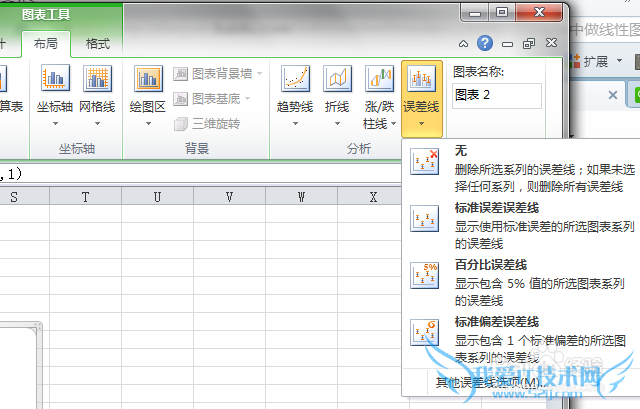Click the 趋势线 trendline icon

coord(295,78)
